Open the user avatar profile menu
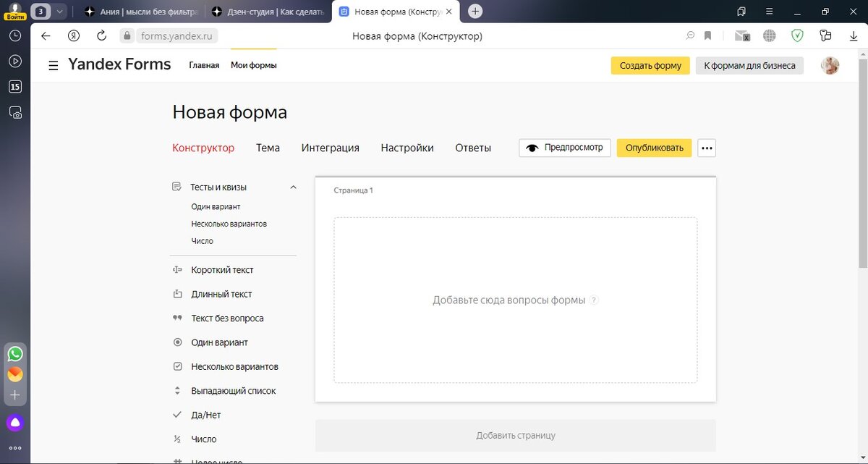The image size is (868, 464). coord(830,66)
